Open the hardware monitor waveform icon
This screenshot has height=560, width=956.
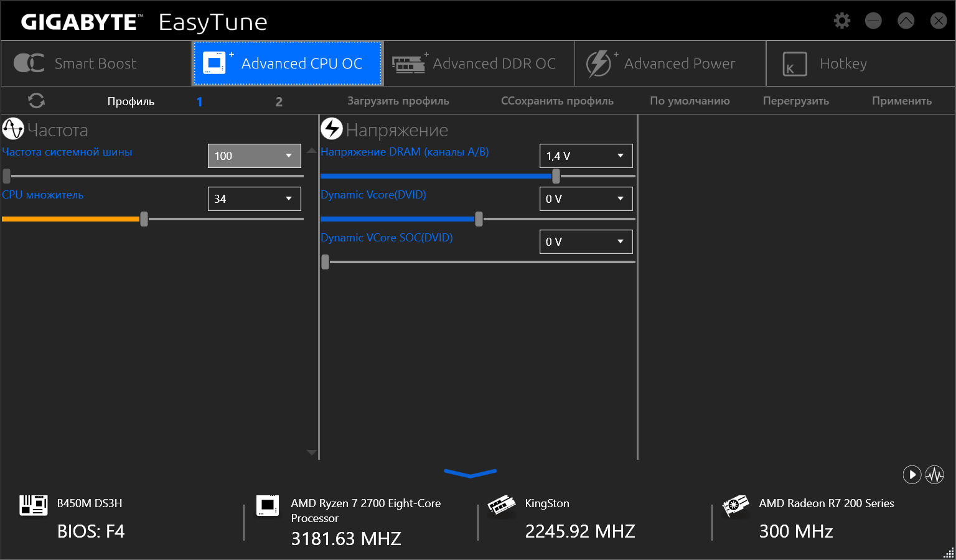pos(935,475)
